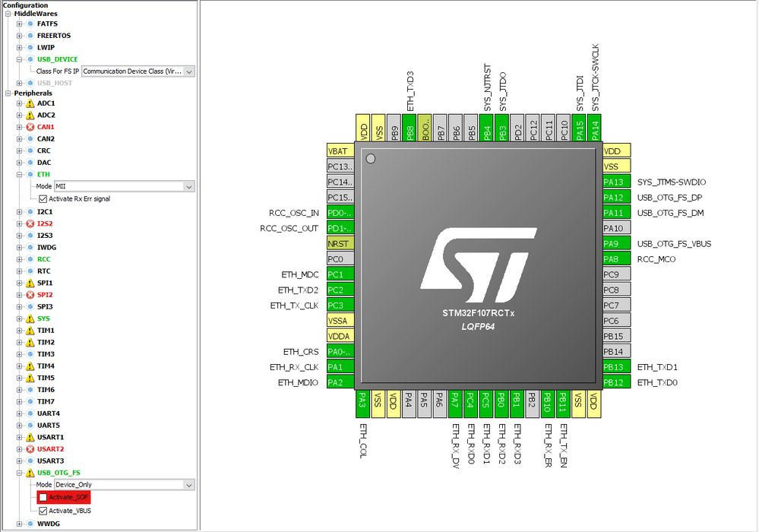The width and height of the screenshot is (759, 532).
Task: Select pin PA8 on the chip
Action: point(616,259)
